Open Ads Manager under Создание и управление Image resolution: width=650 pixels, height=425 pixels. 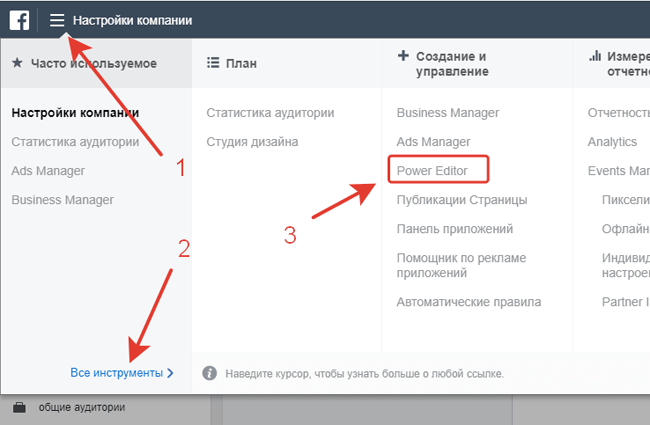[x=434, y=142]
